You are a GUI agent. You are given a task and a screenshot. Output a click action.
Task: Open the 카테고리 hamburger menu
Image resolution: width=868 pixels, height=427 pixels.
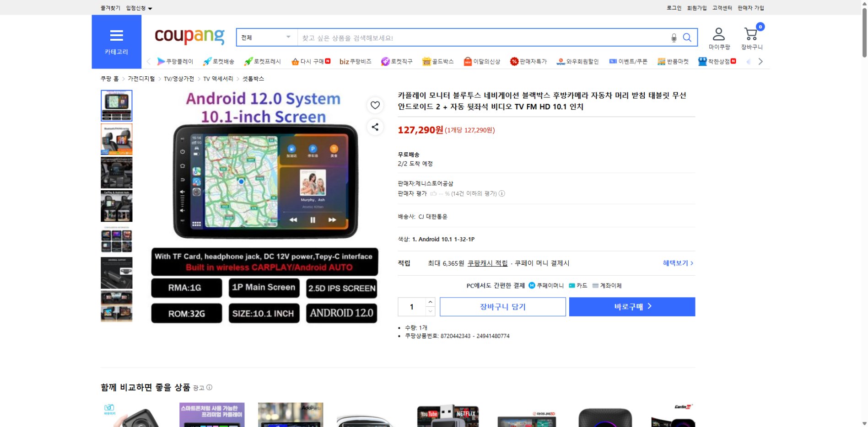coord(117,35)
